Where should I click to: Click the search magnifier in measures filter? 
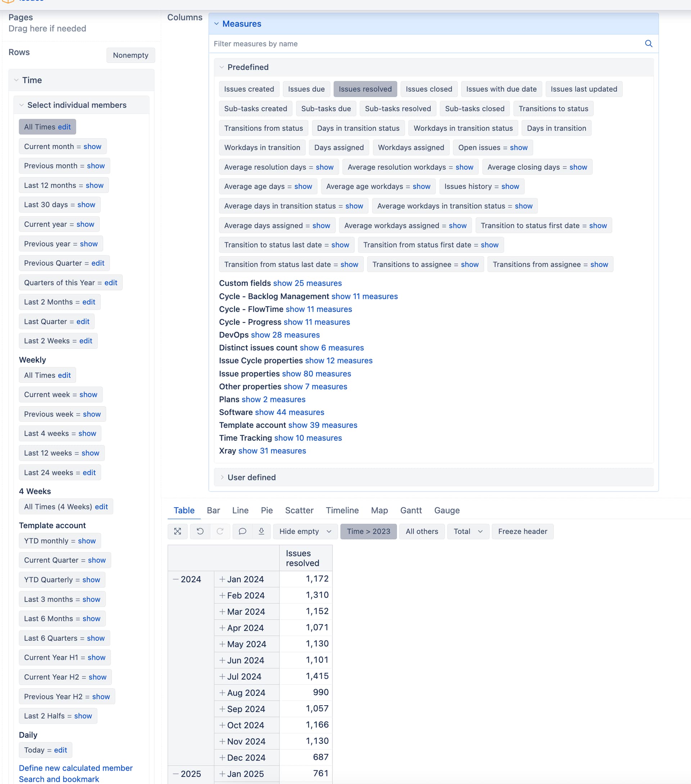pos(649,44)
